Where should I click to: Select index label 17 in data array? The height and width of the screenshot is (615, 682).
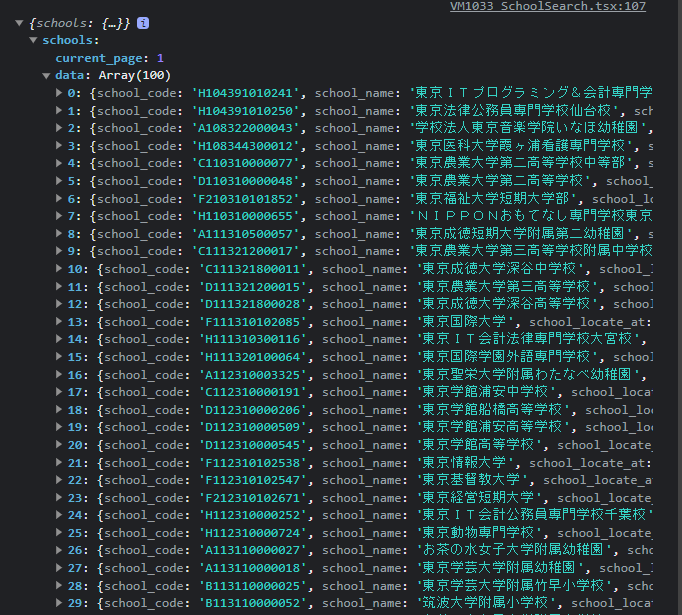click(74, 392)
